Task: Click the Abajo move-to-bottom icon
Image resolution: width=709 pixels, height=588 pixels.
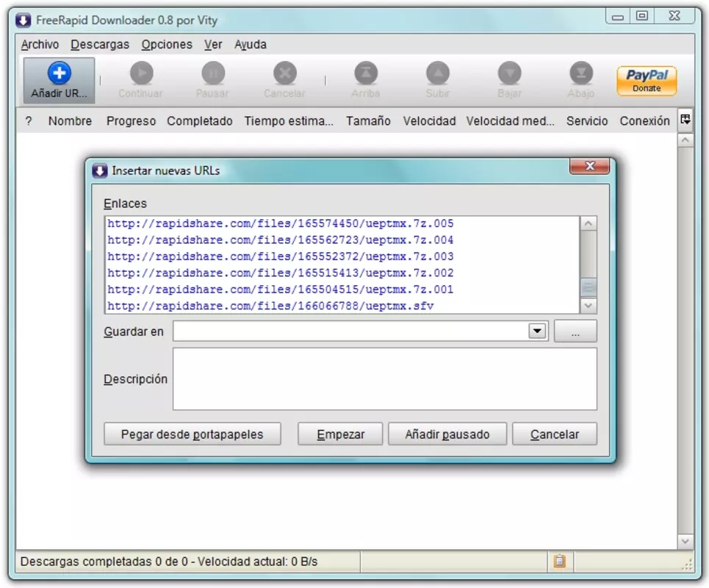Action: coord(581,73)
